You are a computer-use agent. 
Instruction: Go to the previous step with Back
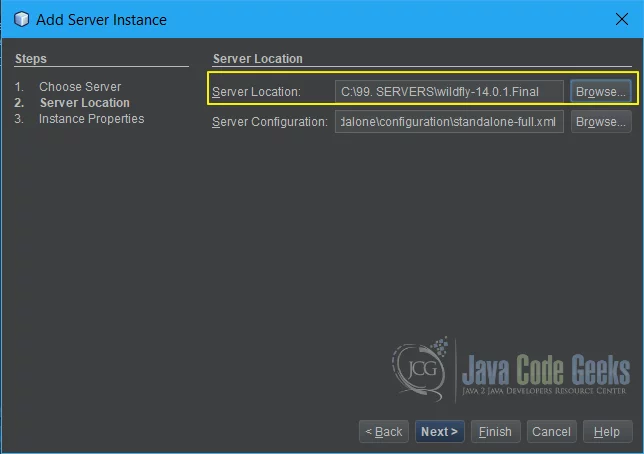coord(384,431)
